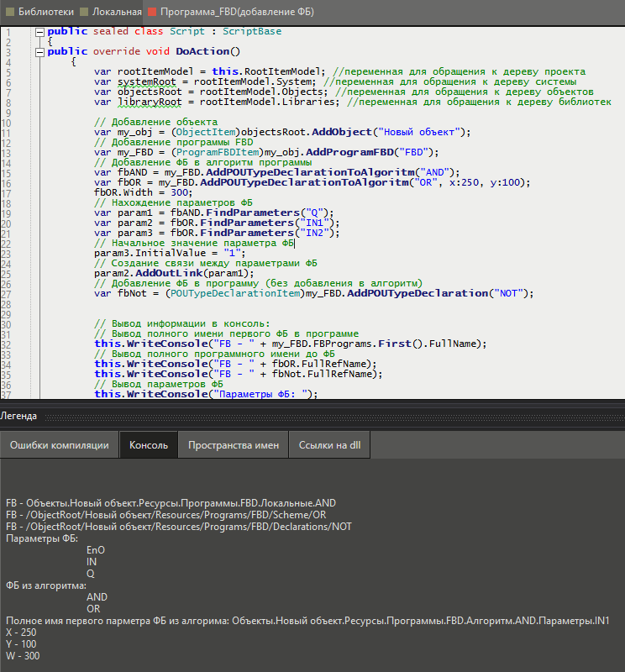This screenshot has width=625, height=672.
Task: Collapse the DoAction method fold marker
Action: tap(39, 51)
